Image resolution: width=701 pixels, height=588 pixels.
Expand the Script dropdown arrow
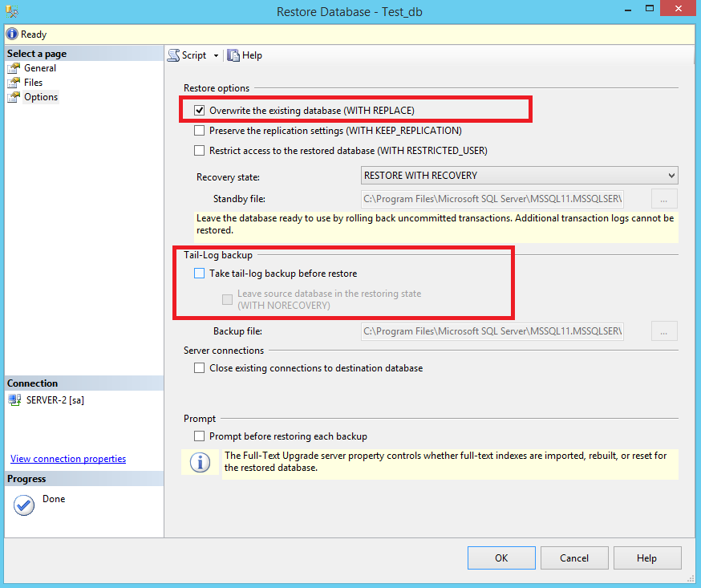(x=216, y=55)
